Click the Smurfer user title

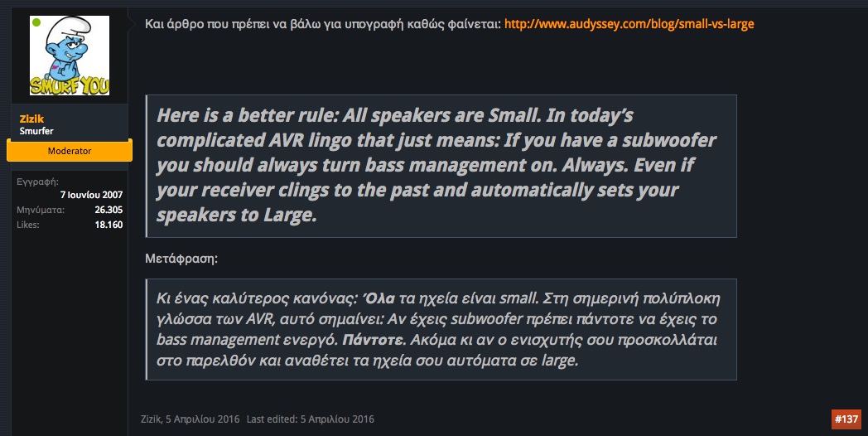coord(36,131)
